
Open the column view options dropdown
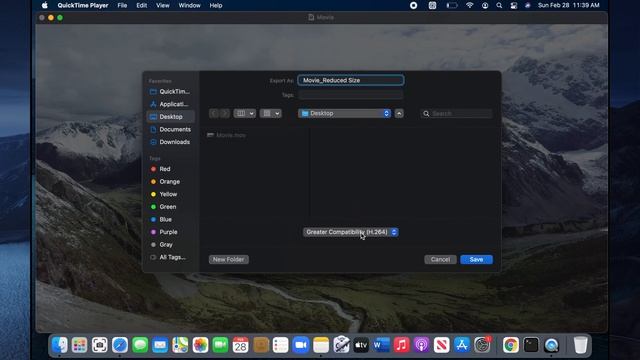[244, 113]
